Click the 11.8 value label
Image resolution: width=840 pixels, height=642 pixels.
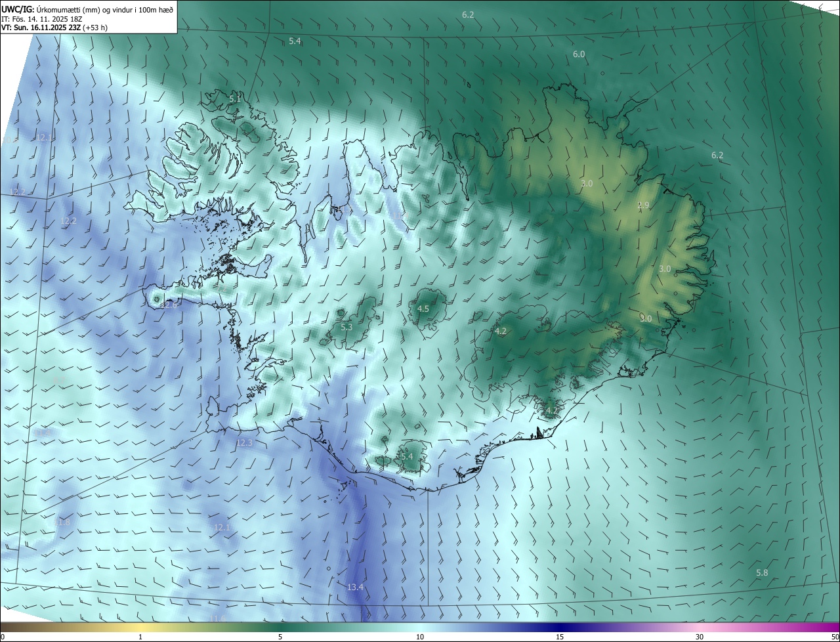coord(62,523)
